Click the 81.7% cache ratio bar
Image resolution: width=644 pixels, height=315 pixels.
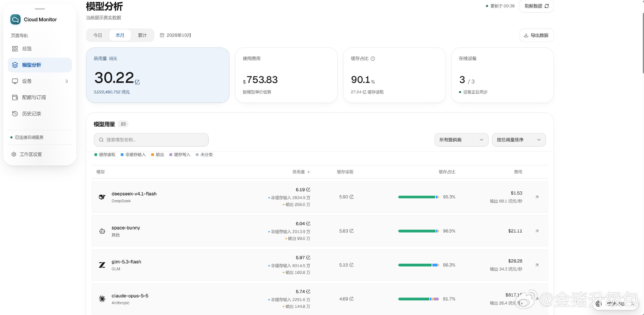418,299
